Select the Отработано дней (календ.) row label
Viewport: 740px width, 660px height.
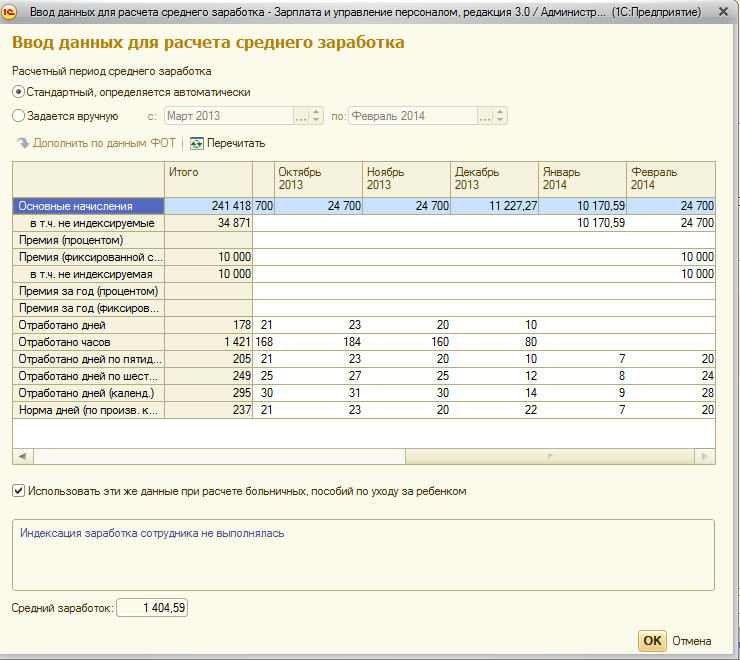88,393
